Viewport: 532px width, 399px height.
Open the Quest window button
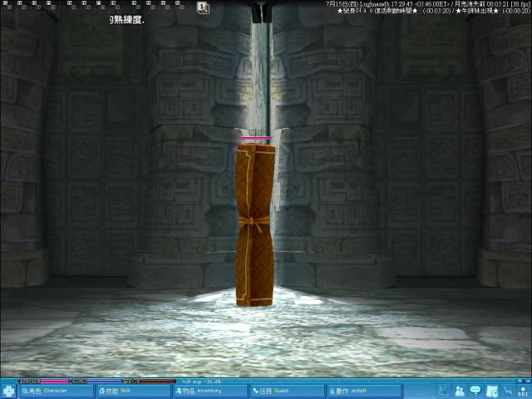coord(287,392)
